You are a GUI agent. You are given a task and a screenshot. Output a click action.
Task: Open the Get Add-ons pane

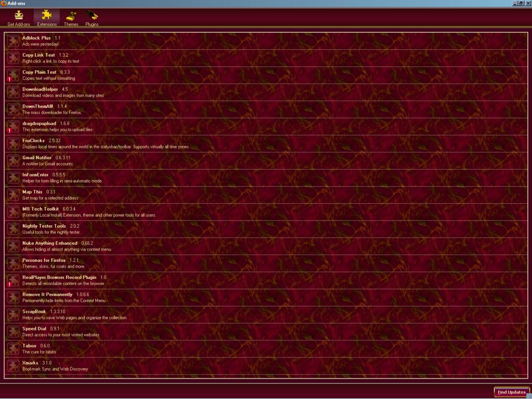pos(19,19)
